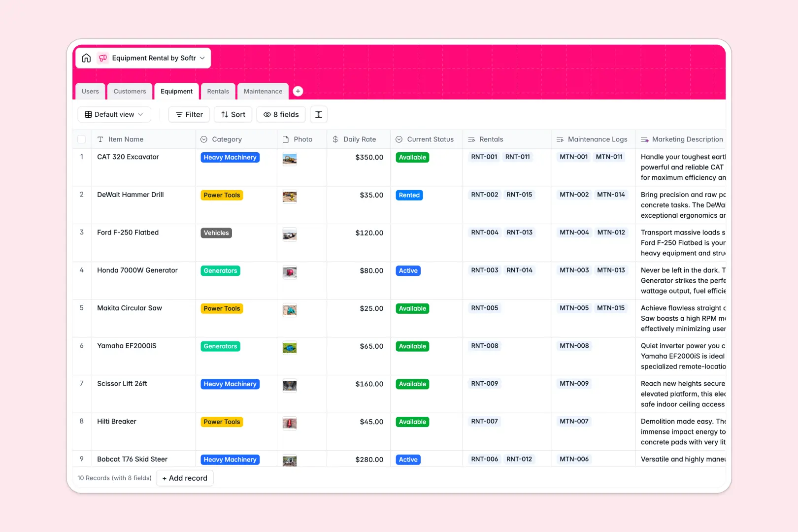Viewport: 798px width, 532px height.
Task: Select the green Available badge for Makita Circular Saw
Action: coord(412,308)
